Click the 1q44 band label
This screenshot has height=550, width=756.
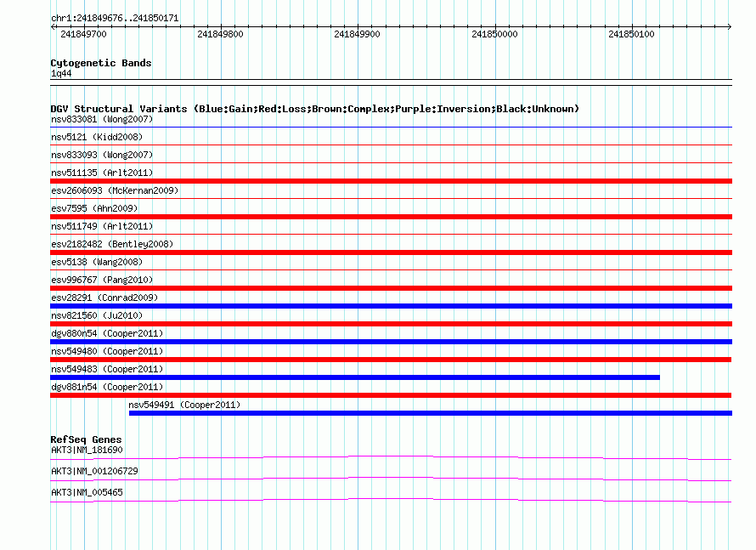(x=61, y=73)
